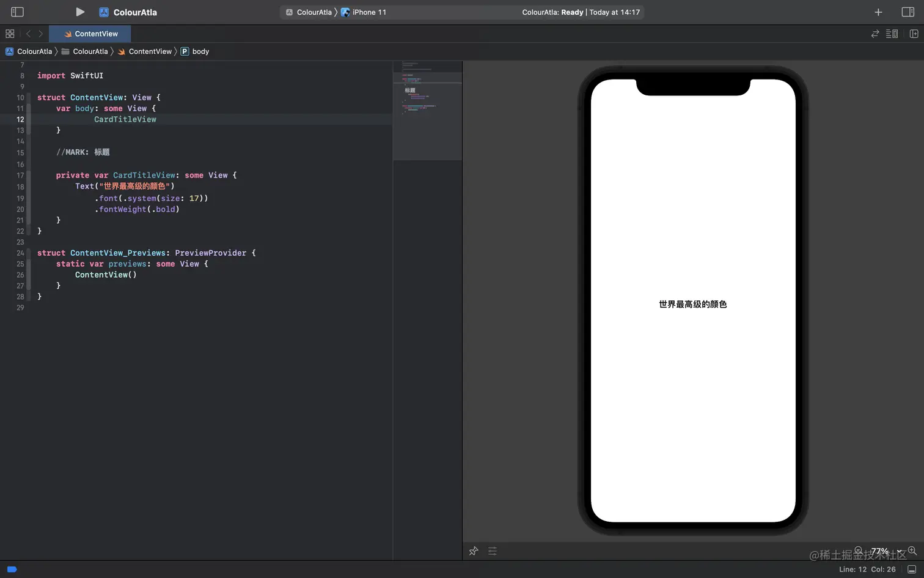
Task: Click ContentView() call on line 26
Action: [x=106, y=275]
